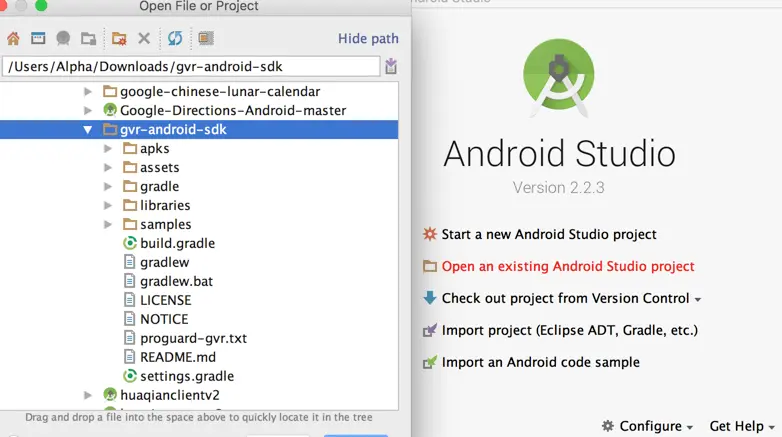Image resolution: width=782 pixels, height=437 pixels.
Task: Click the starburst icon beside Start new project
Action: coord(429,233)
